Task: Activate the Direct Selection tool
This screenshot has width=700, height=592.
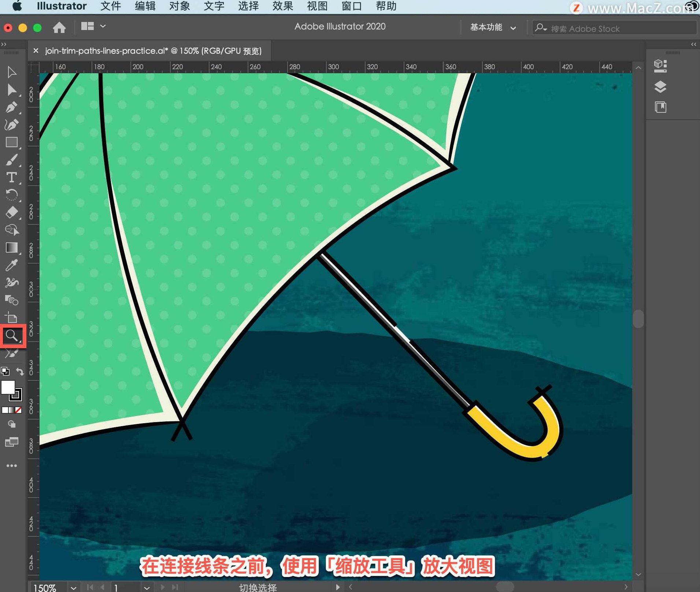Action: point(11,90)
